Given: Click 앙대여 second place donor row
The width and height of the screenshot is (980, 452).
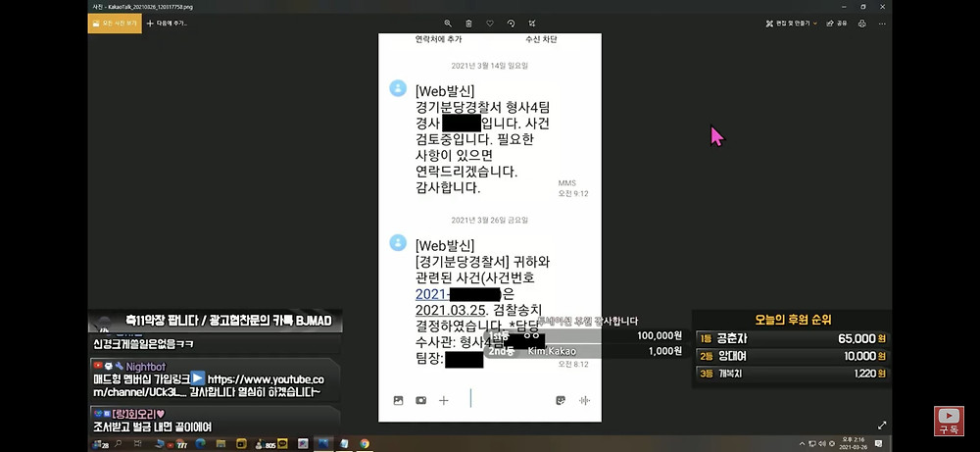Looking at the screenshot, I should pyautogui.click(x=793, y=356).
